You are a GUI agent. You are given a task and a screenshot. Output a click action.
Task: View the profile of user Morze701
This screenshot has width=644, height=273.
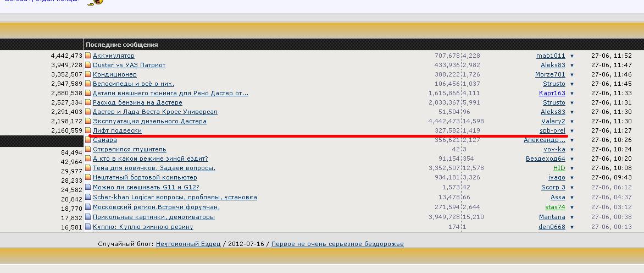[551, 74]
